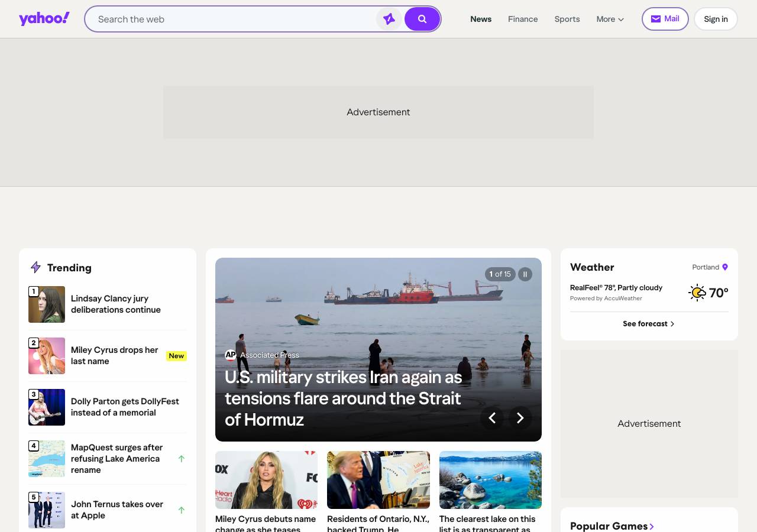Expand the More navigation menu
This screenshot has width=757, height=532.
pos(610,19)
